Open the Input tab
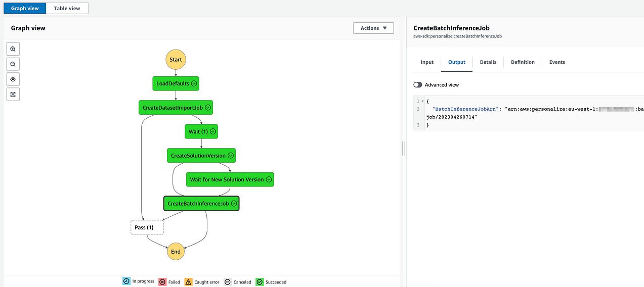Screen dimensions: 644x287 [x=427, y=62]
